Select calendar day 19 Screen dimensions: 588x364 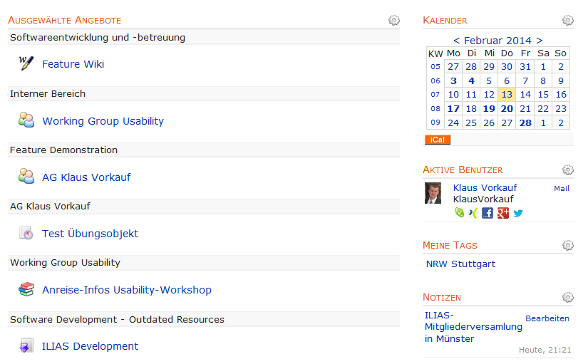(489, 109)
